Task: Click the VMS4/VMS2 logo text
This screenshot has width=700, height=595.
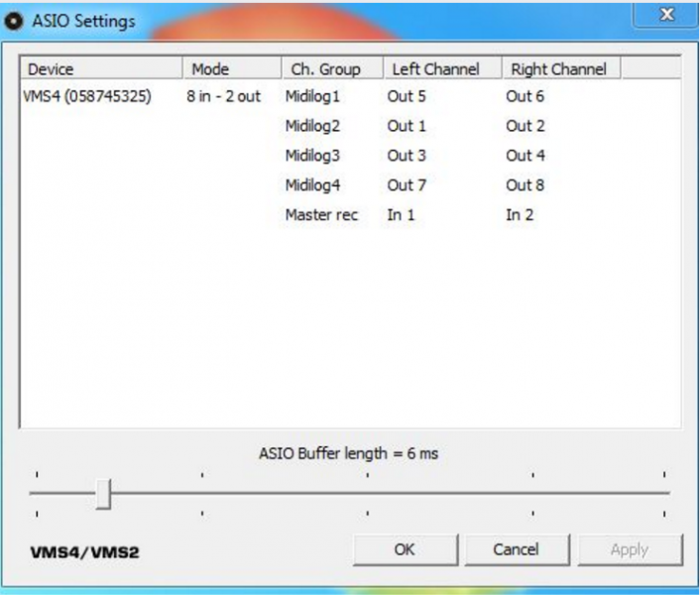Action: click(85, 552)
